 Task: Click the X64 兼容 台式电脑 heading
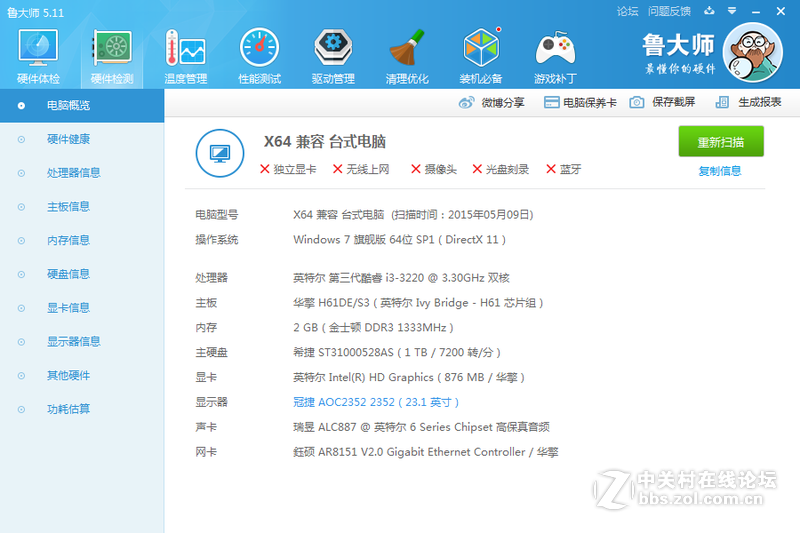324,141
